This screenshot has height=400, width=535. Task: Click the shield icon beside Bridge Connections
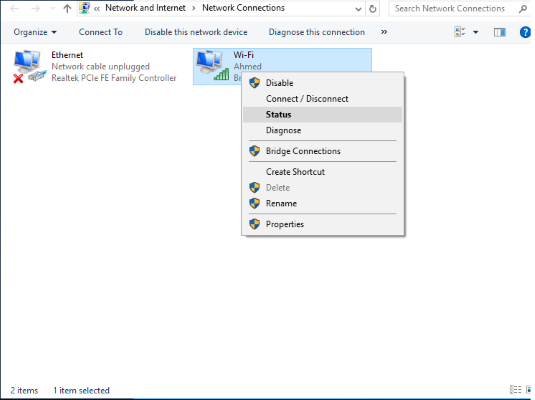click(255, 151)
